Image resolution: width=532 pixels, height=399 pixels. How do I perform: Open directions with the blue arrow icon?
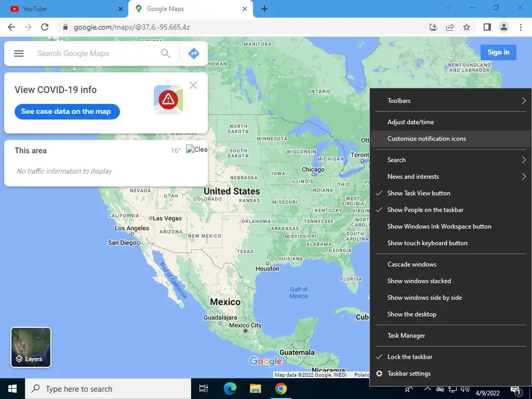(x=194, y=54)
